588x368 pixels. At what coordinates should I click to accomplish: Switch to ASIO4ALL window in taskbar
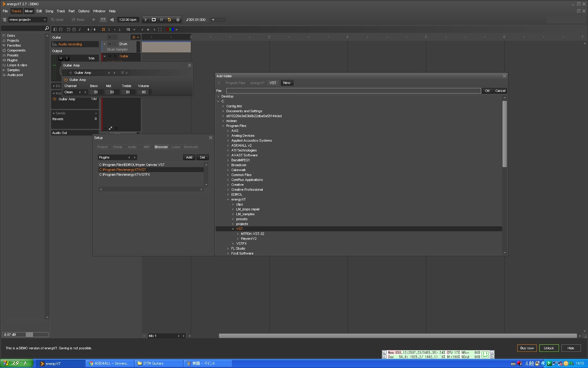110,364
